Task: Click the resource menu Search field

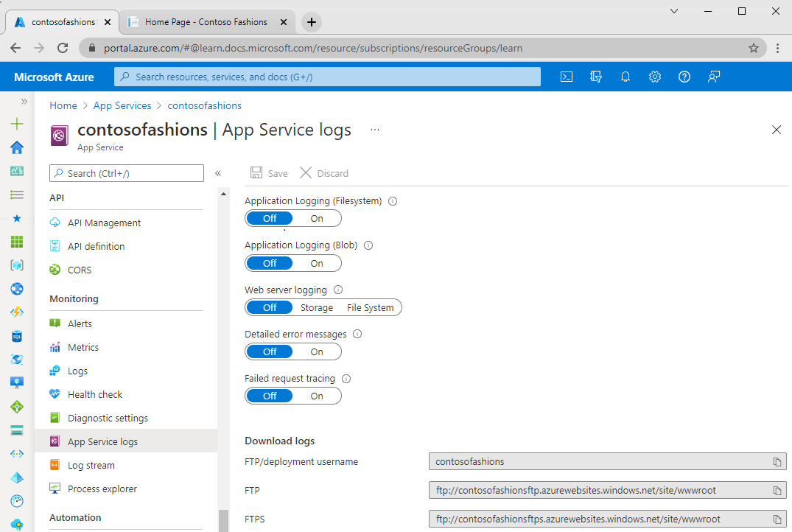Action: click(127, 173)
